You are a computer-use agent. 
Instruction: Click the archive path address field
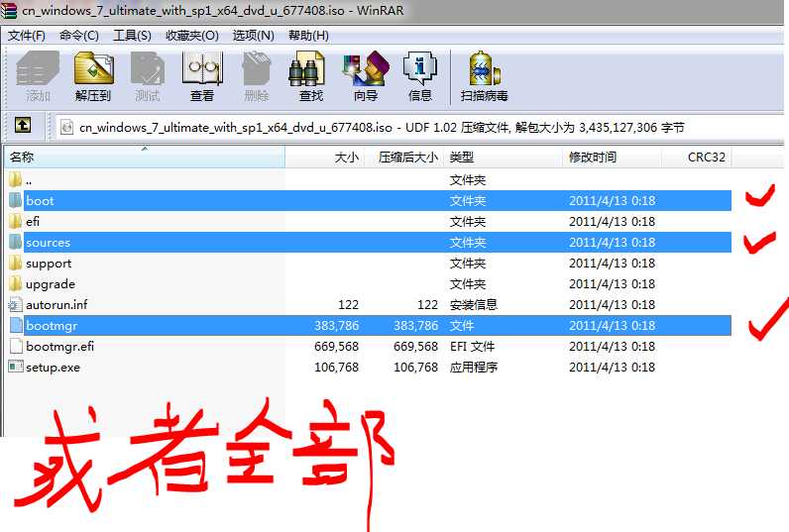(x=420, y=127)
